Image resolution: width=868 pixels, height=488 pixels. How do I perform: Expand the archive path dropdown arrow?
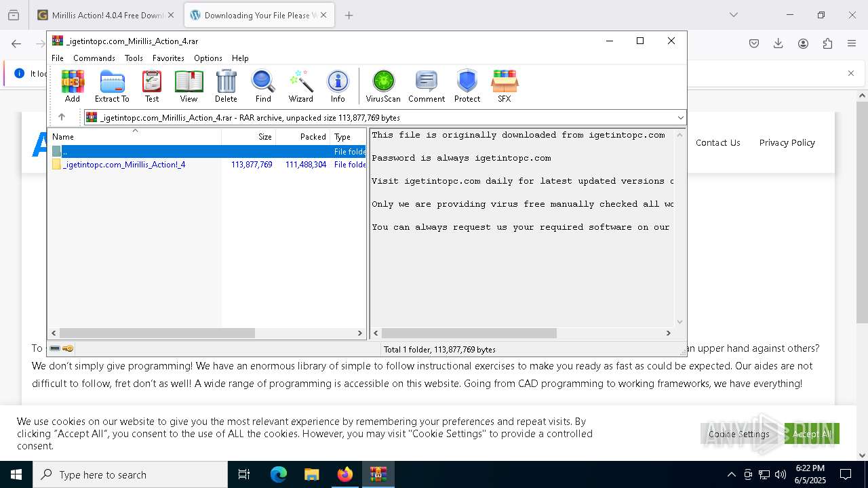pos(680,117)
